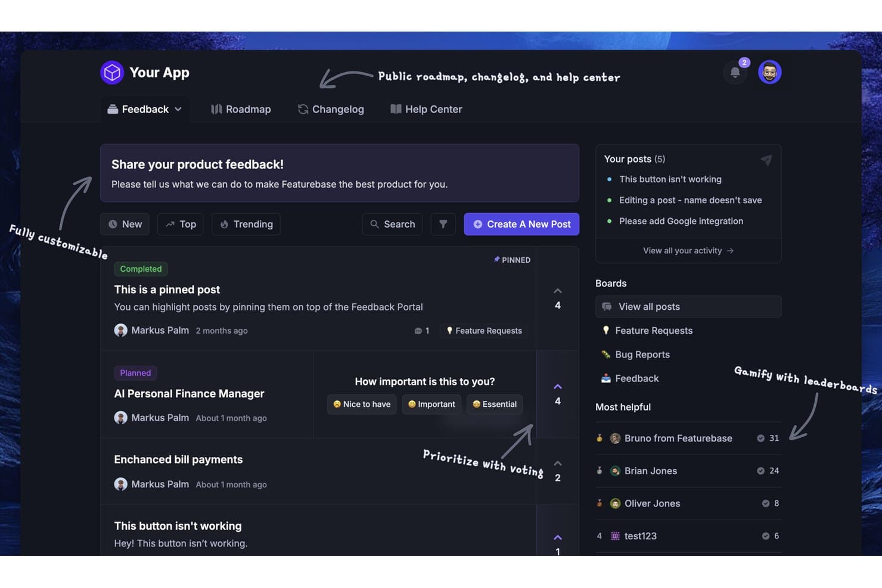Viewport: 882px width, 588px height.
Task: Click the paper plane icon in Your posts
Action: coord(766,160)
